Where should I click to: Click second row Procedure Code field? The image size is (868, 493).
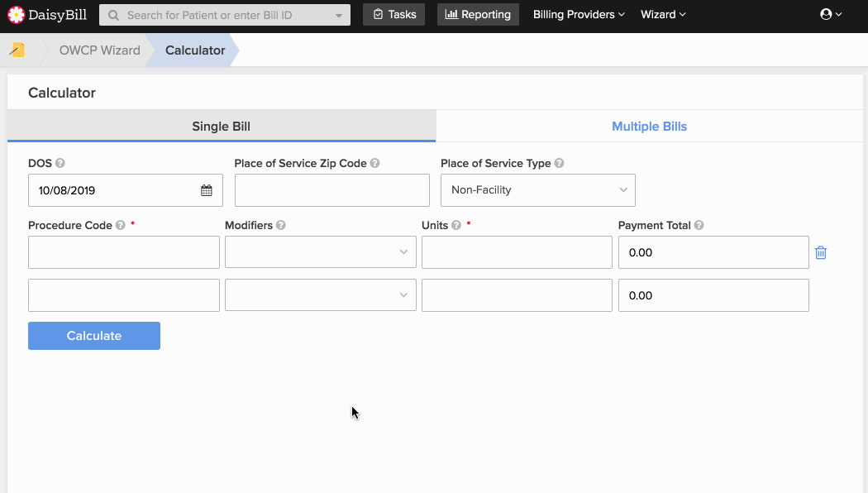point(124,295)
